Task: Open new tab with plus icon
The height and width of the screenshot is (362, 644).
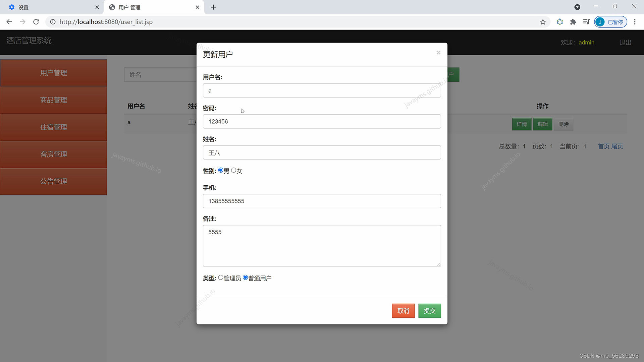Action: pyautogui.click(x=213, y=7)
